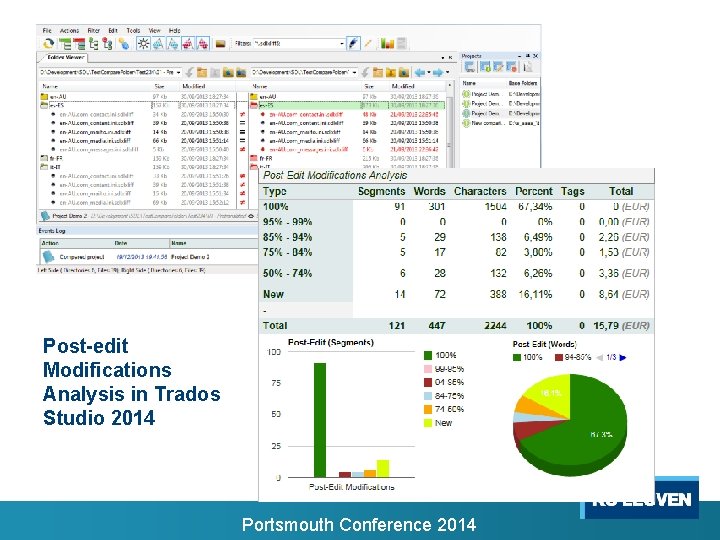Toggle the sun-shaped filter button in the toolbar

143,44
